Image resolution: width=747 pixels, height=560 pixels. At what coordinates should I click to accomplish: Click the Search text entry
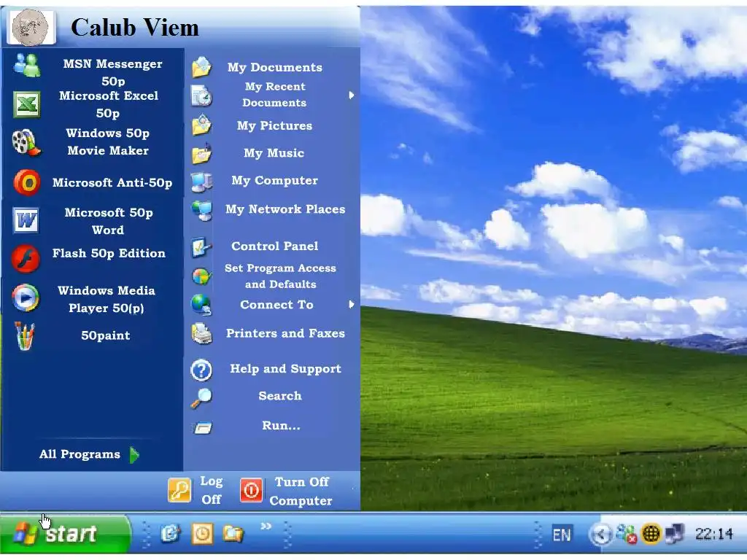(280, 396)
